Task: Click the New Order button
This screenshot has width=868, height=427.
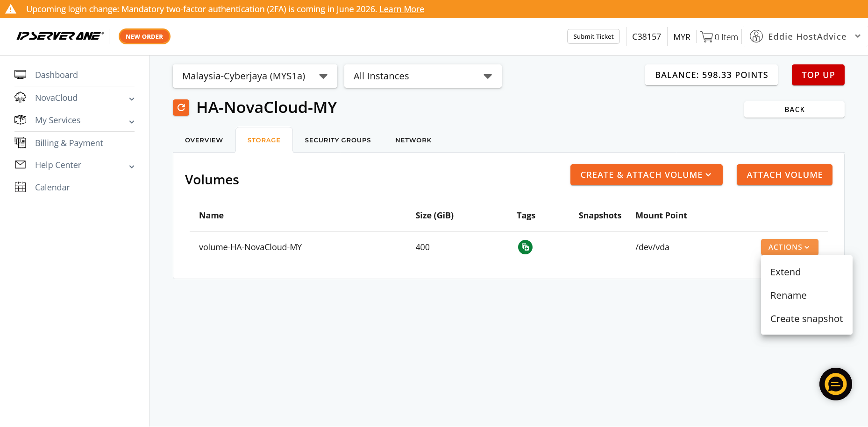Action: tap(144, 36)
